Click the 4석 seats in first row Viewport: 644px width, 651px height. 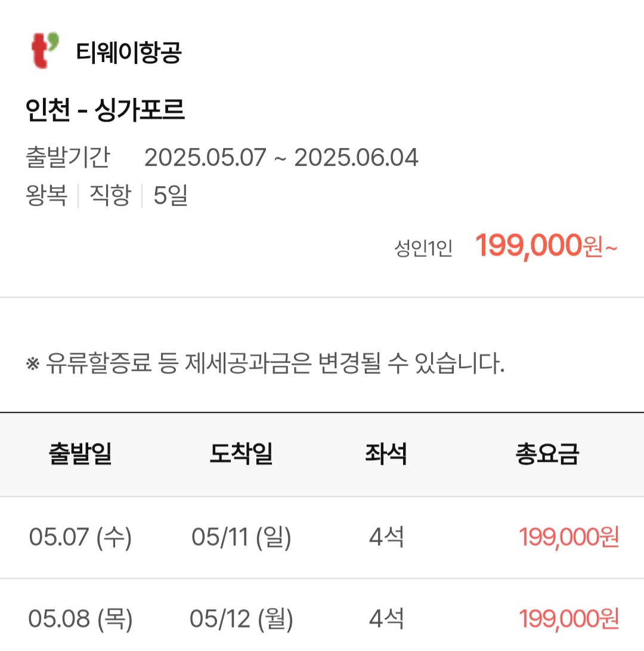pyautogui.click(x=386, y=538)
